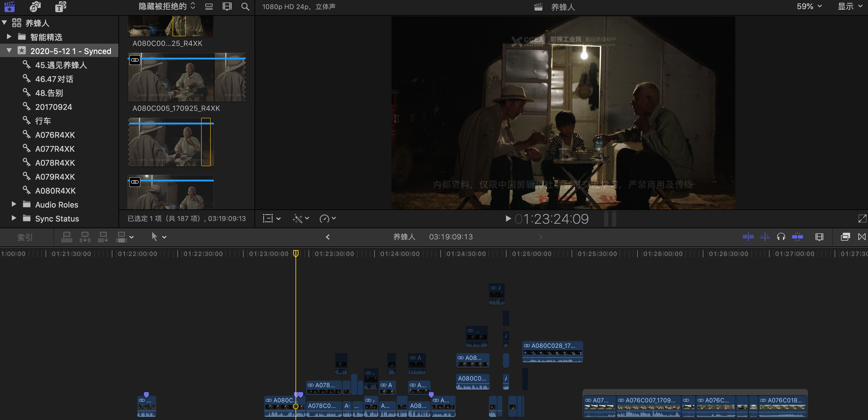Image resolution: width=868 pixels, height=420 pixels.
Task: Click the 索引 index button
Action: click(x=25, y=237)
